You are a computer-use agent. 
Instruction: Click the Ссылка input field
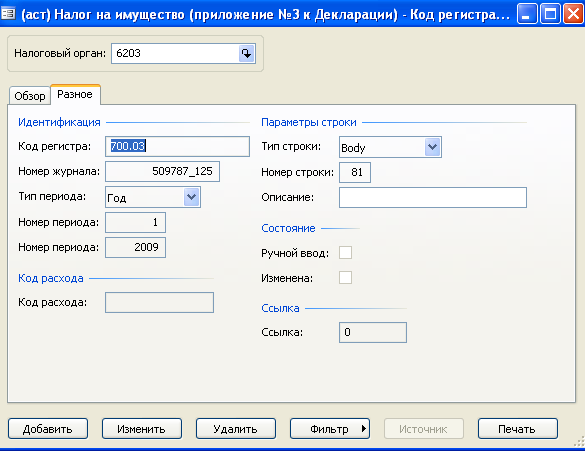(373, 332)
